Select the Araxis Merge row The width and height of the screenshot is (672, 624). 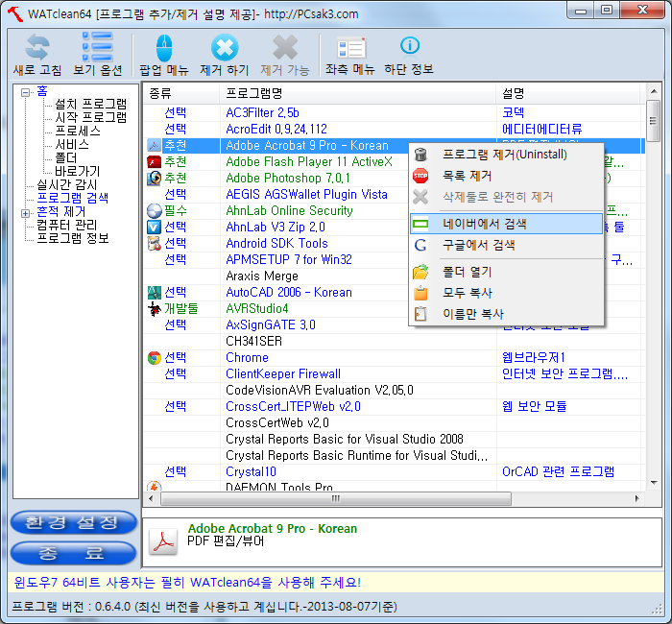tap(276, 276)
